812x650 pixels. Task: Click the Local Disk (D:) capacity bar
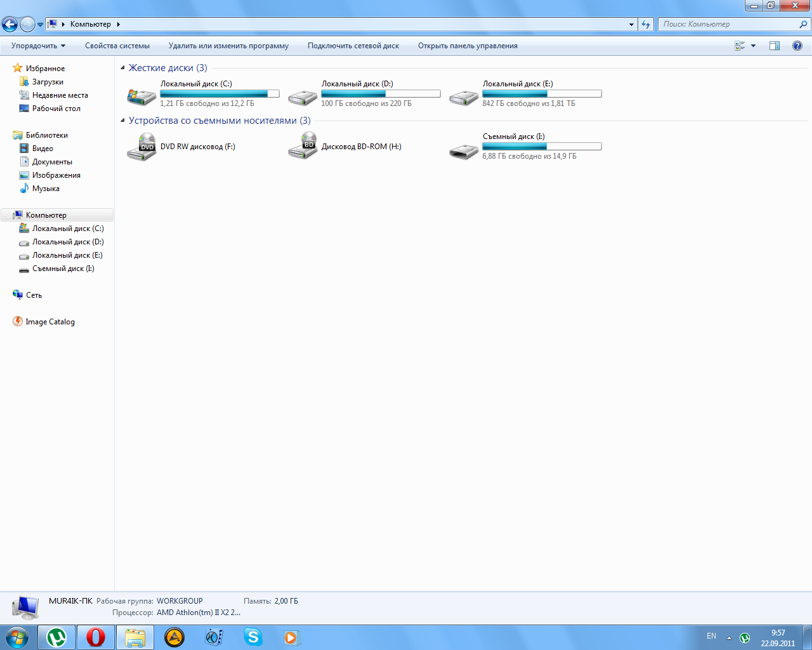click(381, 94)
